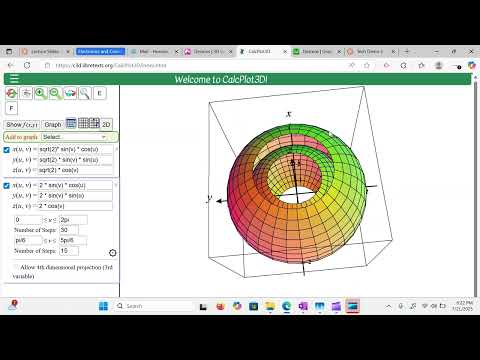Click the Graph button
Image resolution: width=480 pixels, height=360 pixels.
coord(53,125)
